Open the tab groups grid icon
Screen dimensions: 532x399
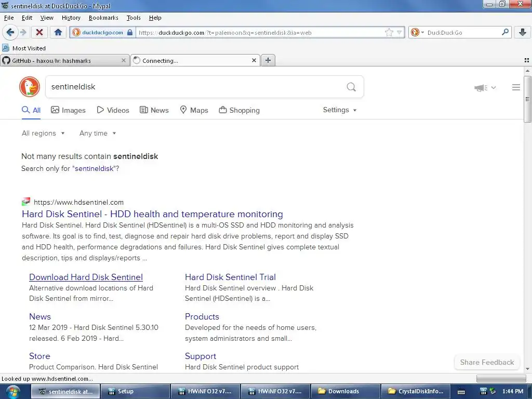[527, 60]
